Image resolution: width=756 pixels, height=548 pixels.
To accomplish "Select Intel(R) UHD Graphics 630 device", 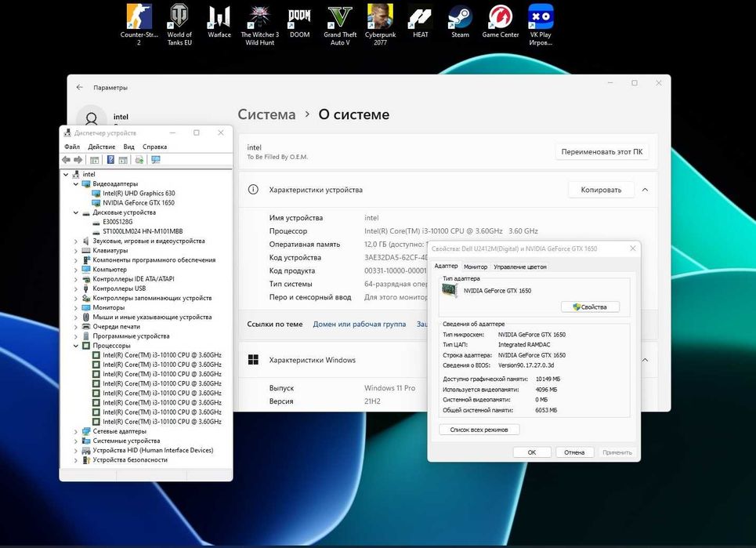I will click(x=139, y=193).
